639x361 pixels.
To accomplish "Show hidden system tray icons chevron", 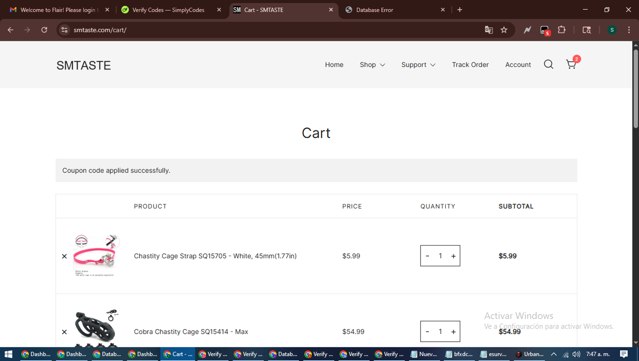I will [x=553, y=354].
